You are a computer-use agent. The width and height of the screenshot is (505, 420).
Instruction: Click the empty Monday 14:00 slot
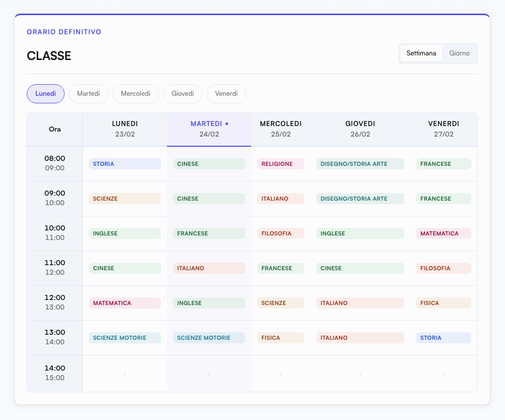125,374
